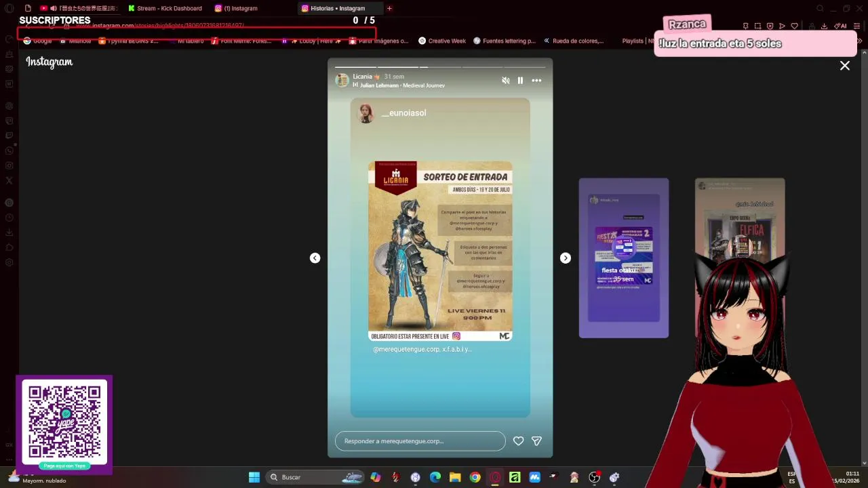Open the Licania profile picture in story header

342,81
